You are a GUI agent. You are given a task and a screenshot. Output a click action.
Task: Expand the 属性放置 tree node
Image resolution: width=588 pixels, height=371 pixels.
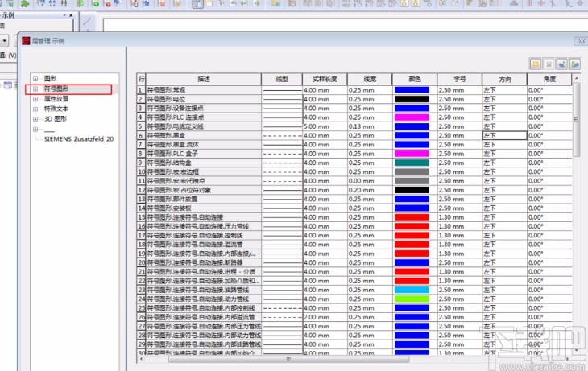tap(35, 99)
